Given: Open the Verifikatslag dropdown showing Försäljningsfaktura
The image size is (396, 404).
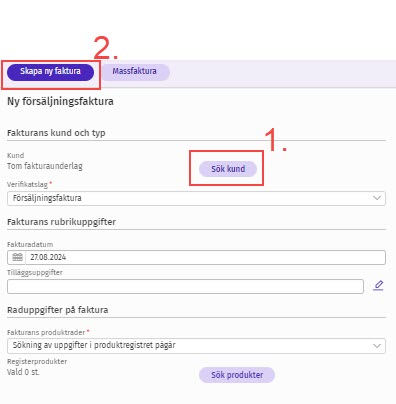Looking at the screenshot, I should coord(196,198).
